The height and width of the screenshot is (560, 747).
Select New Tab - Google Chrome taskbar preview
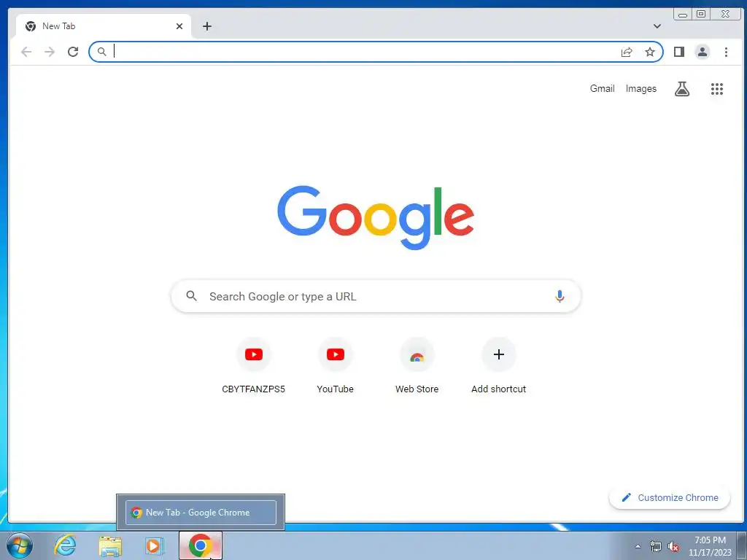click(201, 513)
